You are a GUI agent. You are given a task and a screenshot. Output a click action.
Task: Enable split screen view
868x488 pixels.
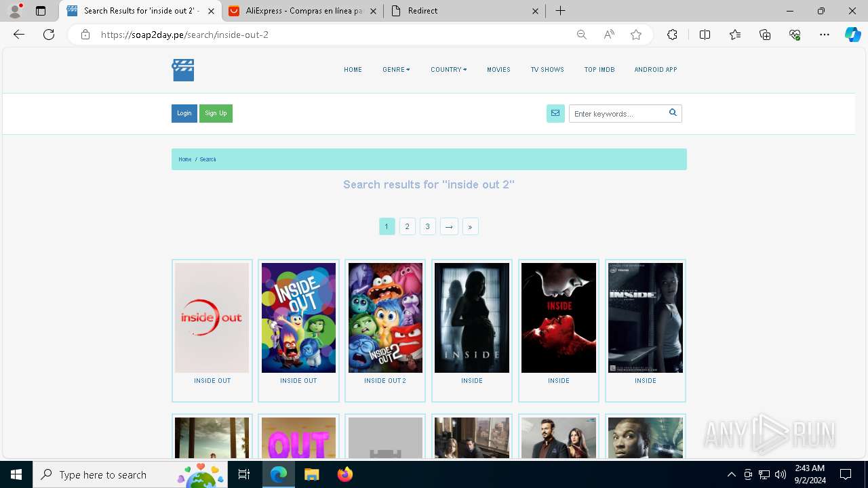pos(705,35)
